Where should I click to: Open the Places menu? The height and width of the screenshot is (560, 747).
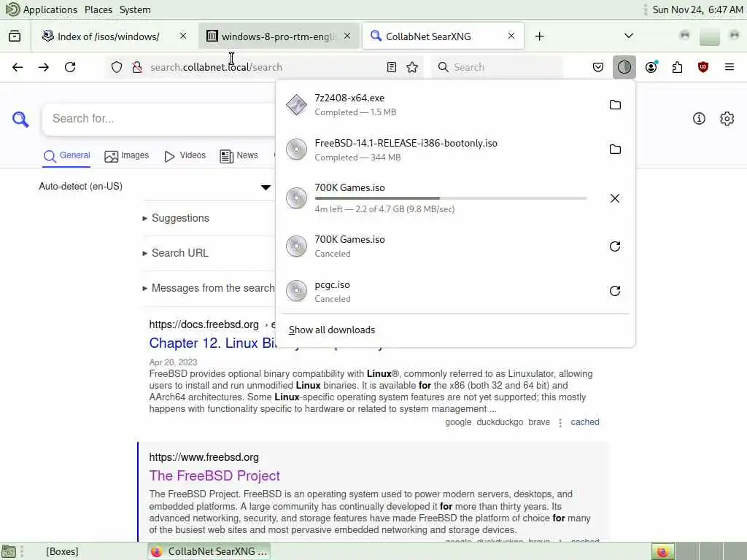coord(98,9)
